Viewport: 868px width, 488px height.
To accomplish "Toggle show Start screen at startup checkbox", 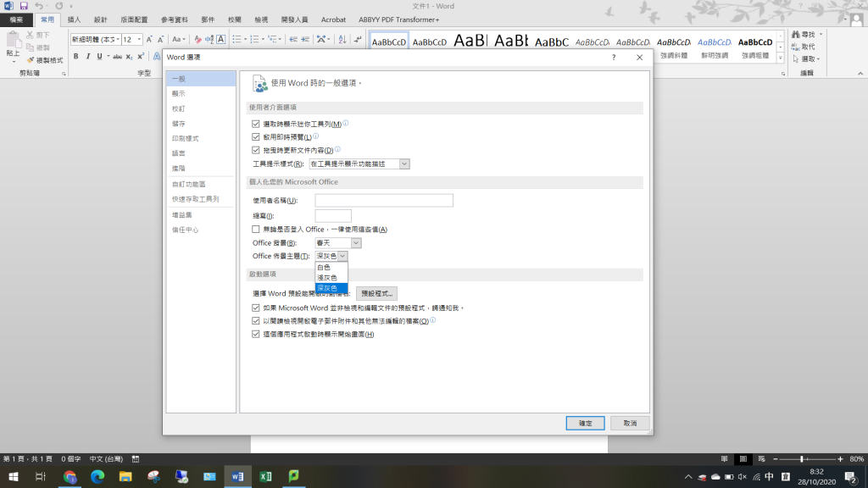I will (256, 334).
